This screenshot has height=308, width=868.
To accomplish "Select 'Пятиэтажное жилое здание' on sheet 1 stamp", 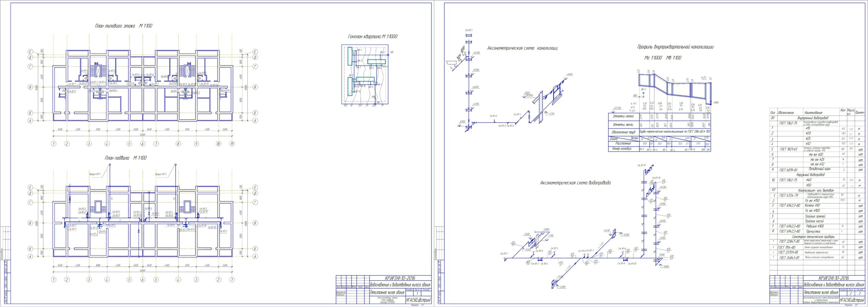I will pos(387,292).
